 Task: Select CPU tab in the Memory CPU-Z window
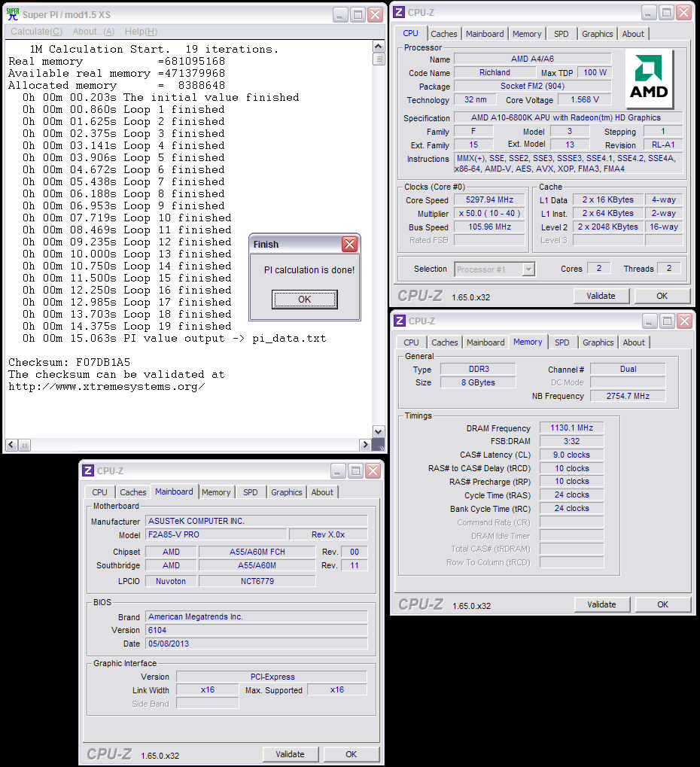pos(412,342)
